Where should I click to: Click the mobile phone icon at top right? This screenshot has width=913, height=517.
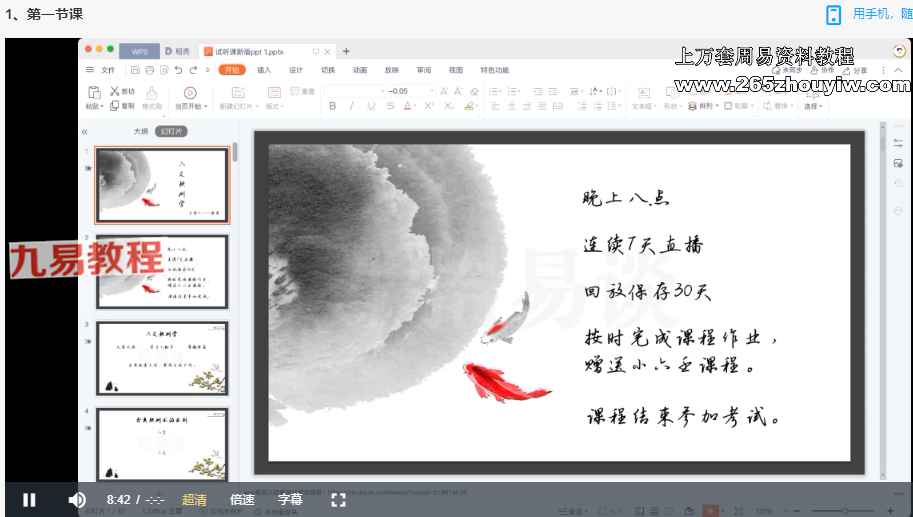click(x=833, y=14)
